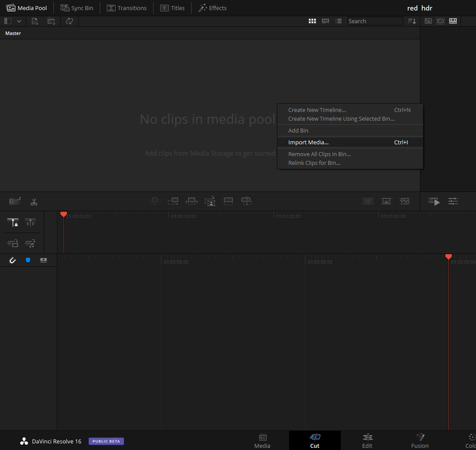Click the Import Media Folder icon
The image size is (476, 450).
(x=51, y=21)
